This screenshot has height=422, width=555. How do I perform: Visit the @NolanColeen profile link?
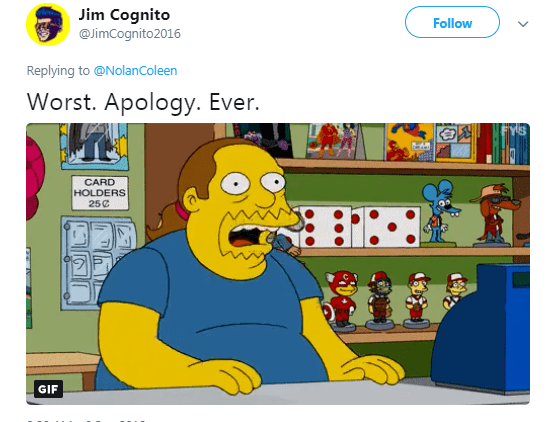[135, 70]
